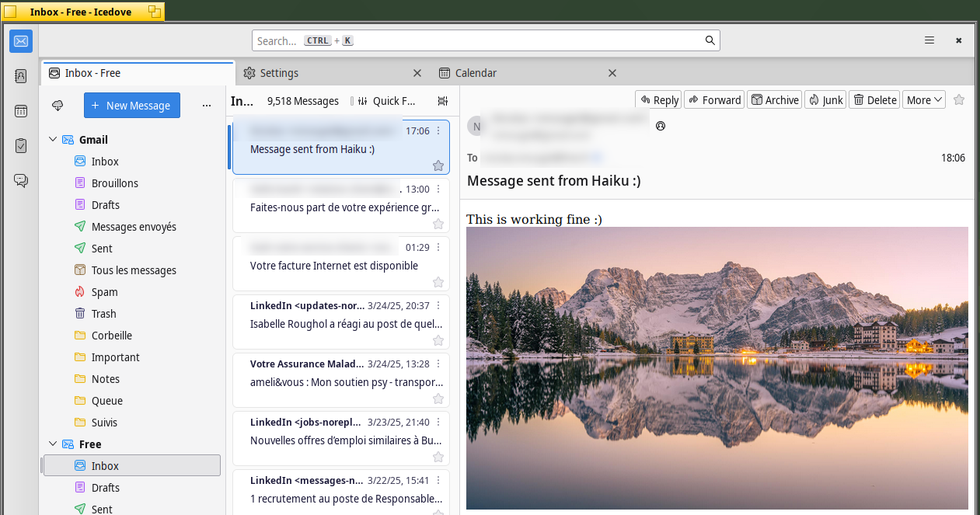Archive the open message
Viewport: 980px width, 515px height.
click(775, 99)
